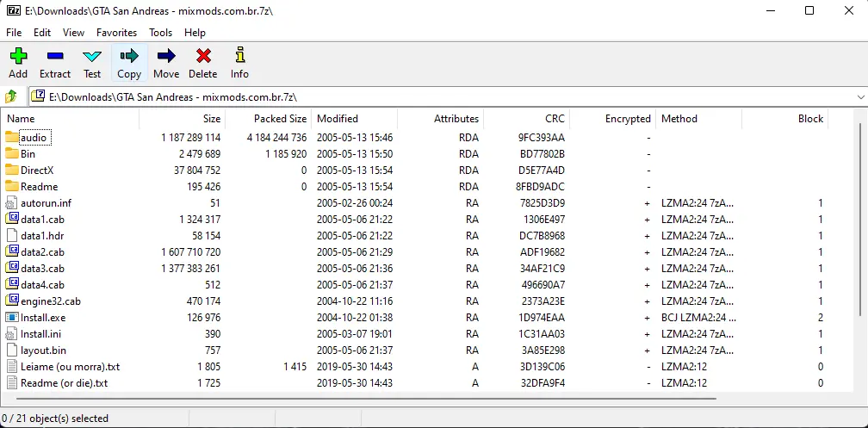868x428 pixels.
Task: Select the audio folder icon
Action: pos(12,137)
